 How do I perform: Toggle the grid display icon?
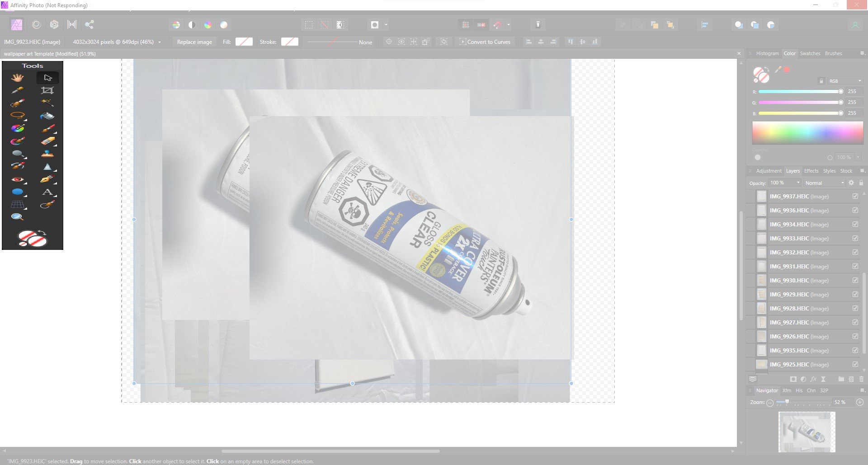[466, 25]
